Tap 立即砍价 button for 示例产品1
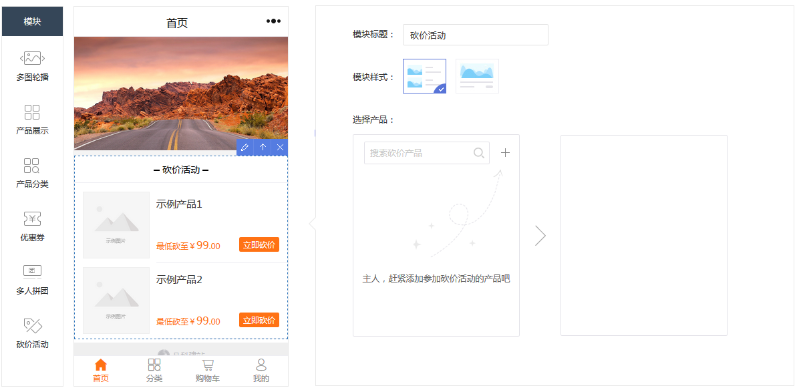This screenshot has height=392, width=799. coord(259,245)
